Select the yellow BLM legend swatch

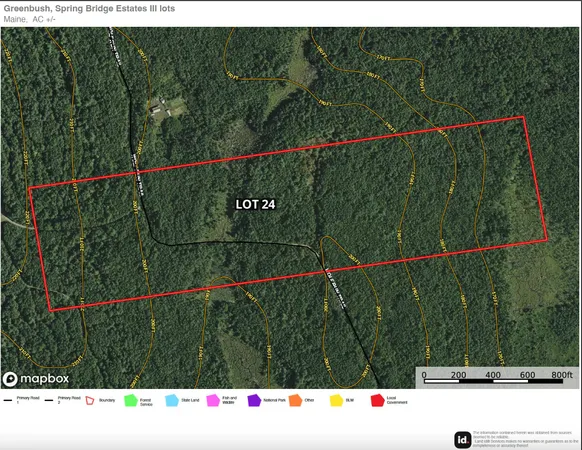tap(336, 401)
